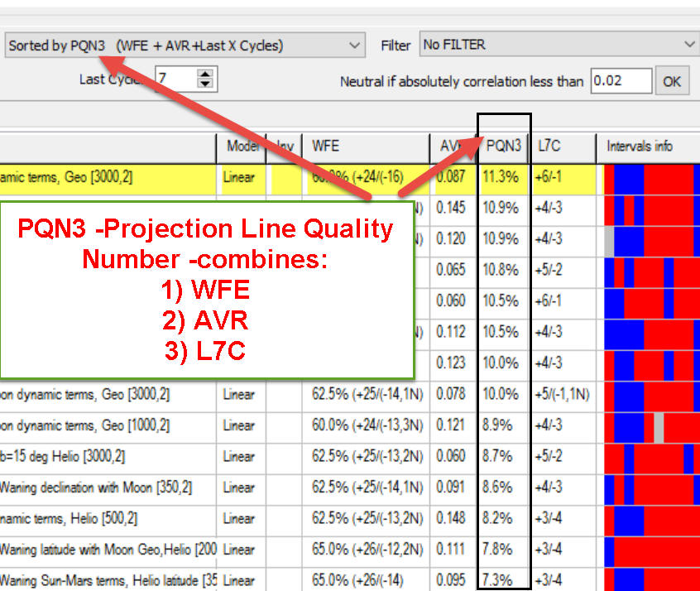Decrease Last Cycles with the down arrow
This screenshot has height=591, width=700.
206,84
